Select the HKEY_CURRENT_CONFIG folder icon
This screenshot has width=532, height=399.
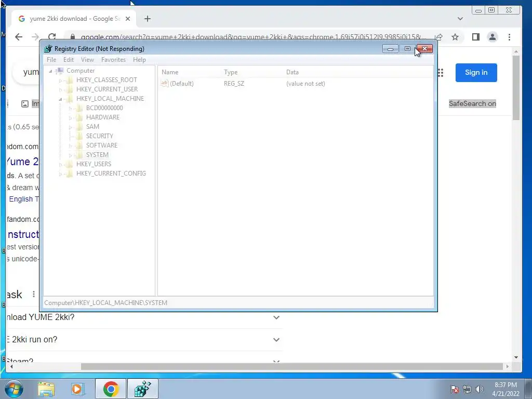point(70,174)
